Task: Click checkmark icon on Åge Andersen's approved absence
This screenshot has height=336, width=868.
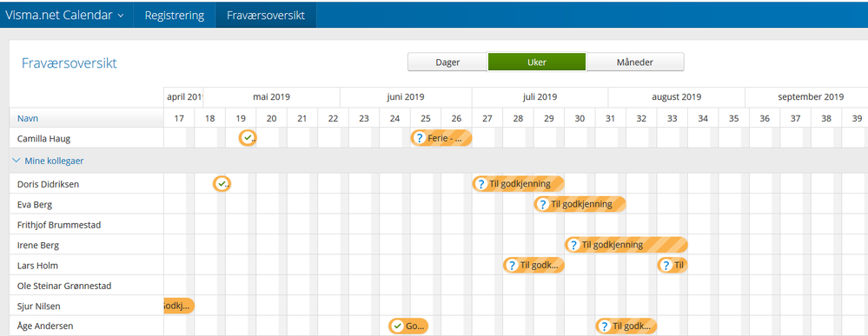Action: tap(397, 326)
